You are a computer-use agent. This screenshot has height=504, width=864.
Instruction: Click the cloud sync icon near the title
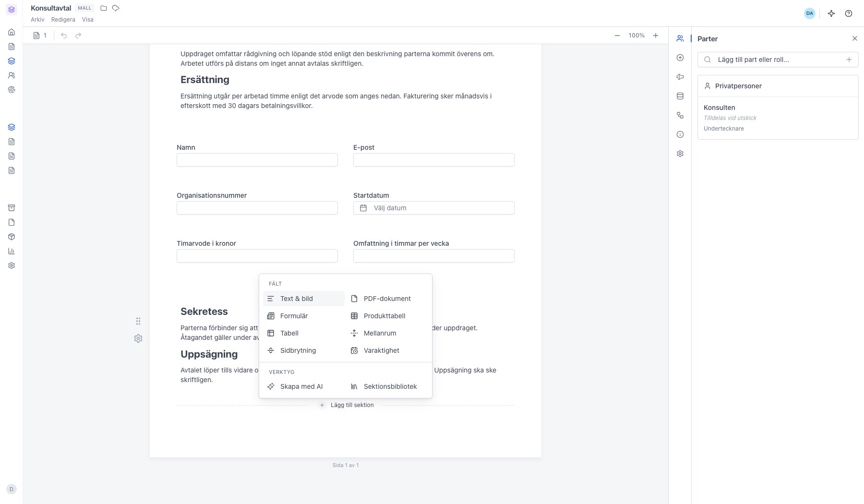pos(116,8)
